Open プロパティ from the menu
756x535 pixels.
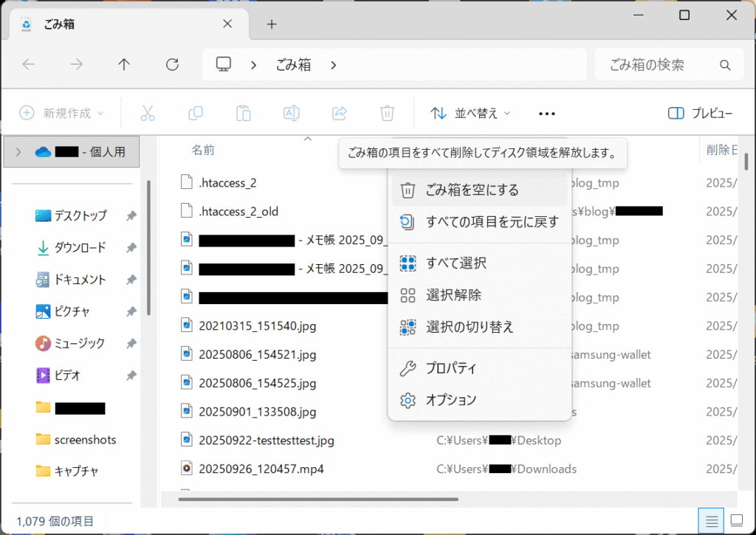(480, 368)
